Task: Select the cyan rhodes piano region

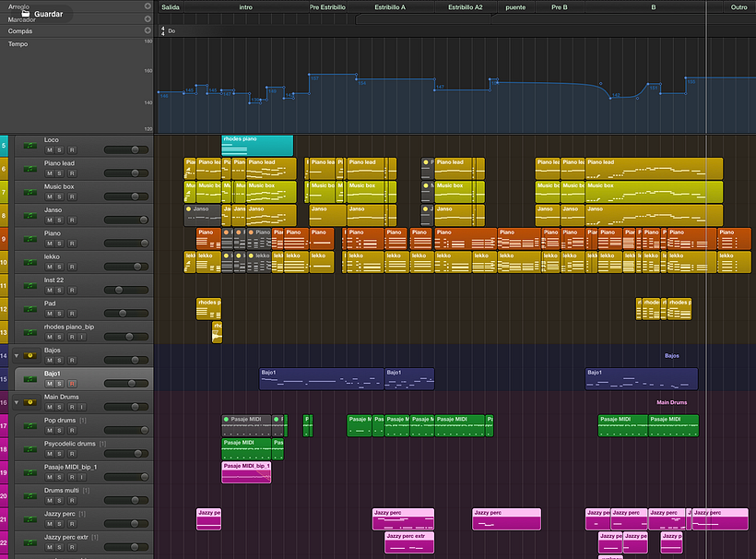Action: [x=257, y=146]
